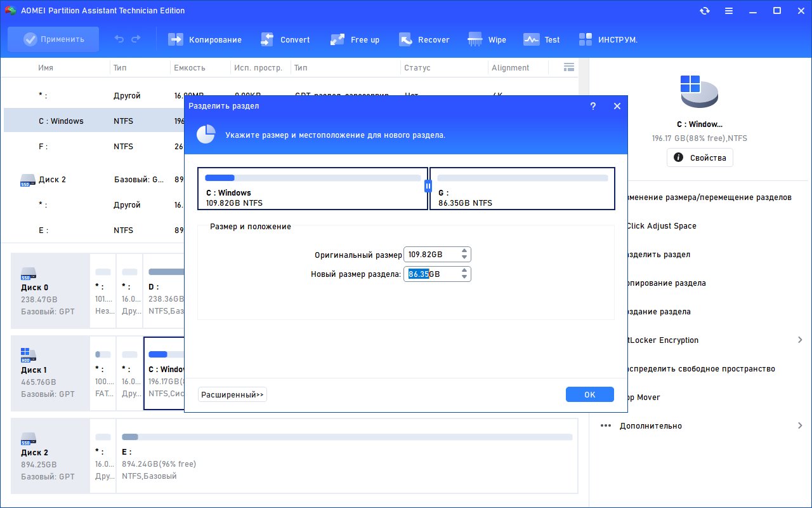Expand the BitLocker Encryption submenu arrow
This screenshot has height=508, width=812.
800,340
